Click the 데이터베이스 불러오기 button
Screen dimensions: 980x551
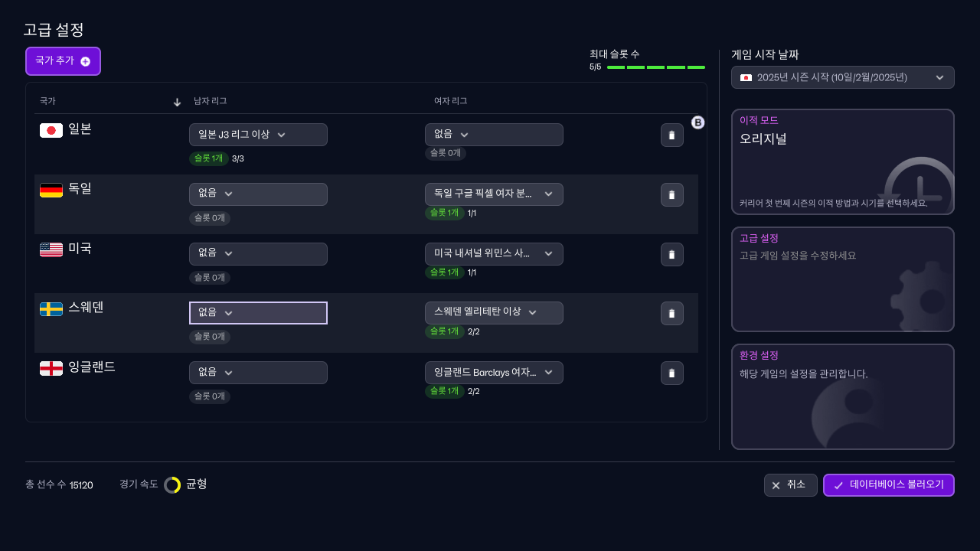pyautogui.click(x=888, y=485)
